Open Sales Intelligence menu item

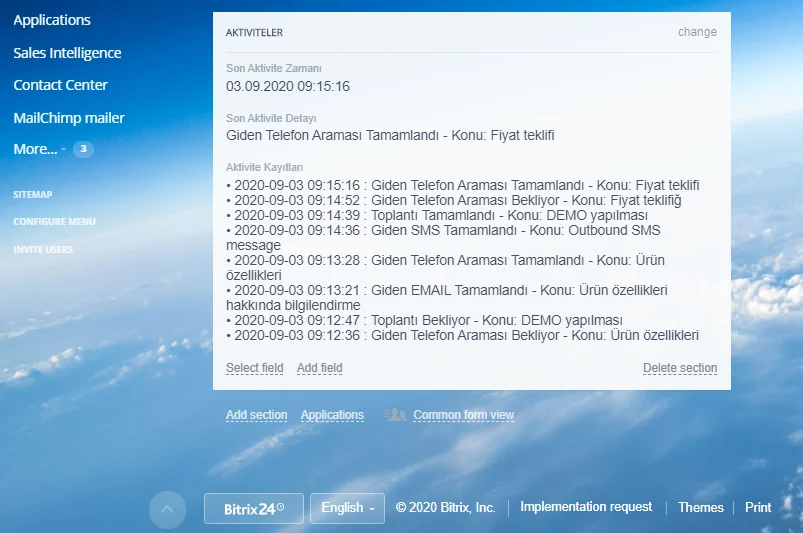(x=67, y=53)
